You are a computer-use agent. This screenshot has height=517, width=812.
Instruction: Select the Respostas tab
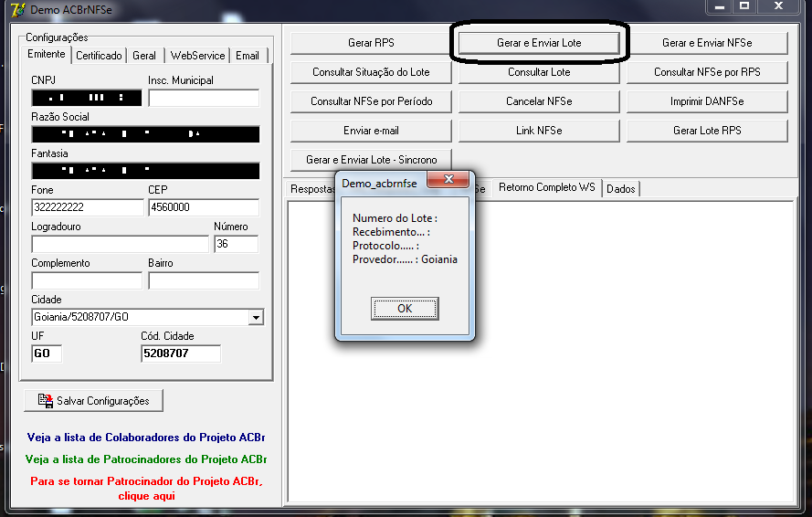pos(312,189)
